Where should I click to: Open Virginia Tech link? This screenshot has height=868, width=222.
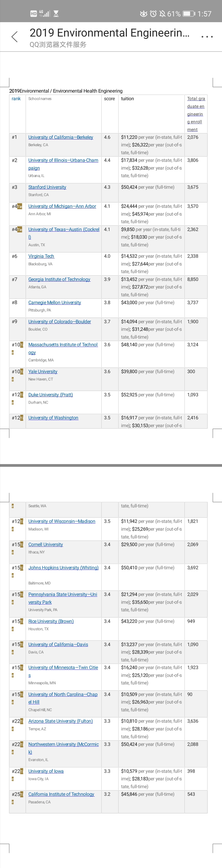[41, 256]
